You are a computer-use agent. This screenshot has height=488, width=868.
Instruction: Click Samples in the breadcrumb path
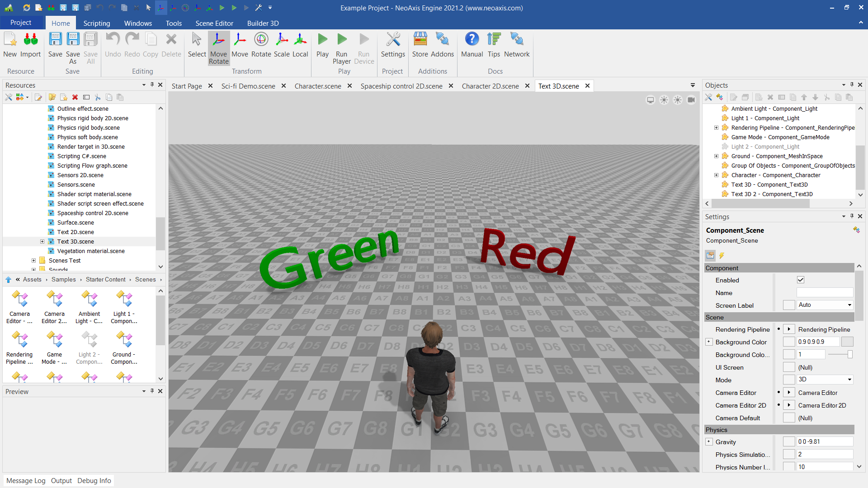pyautogui.click(x=63, y=280)
